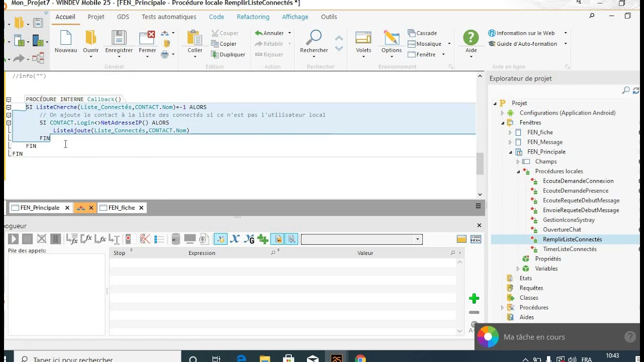644x362 pixels.
Task: Open the Options ribbon icon
Action: click(391, 38)
